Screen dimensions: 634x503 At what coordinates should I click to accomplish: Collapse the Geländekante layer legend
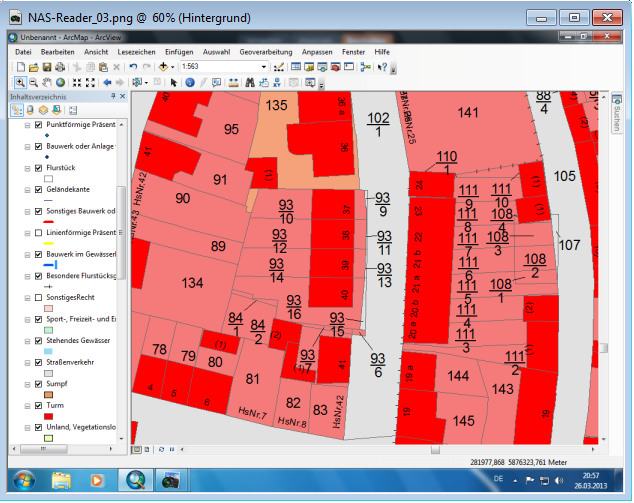27,189
